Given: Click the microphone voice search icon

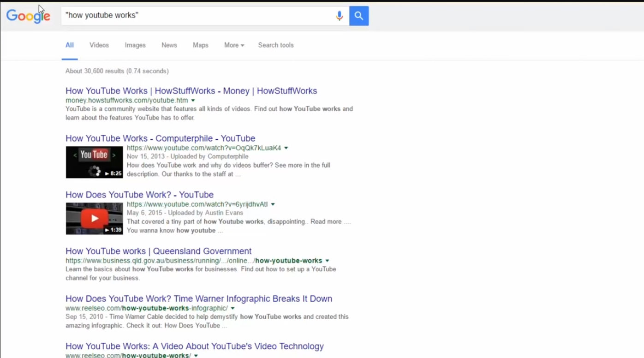Looking at the screenshot, I should coord(340,16).
